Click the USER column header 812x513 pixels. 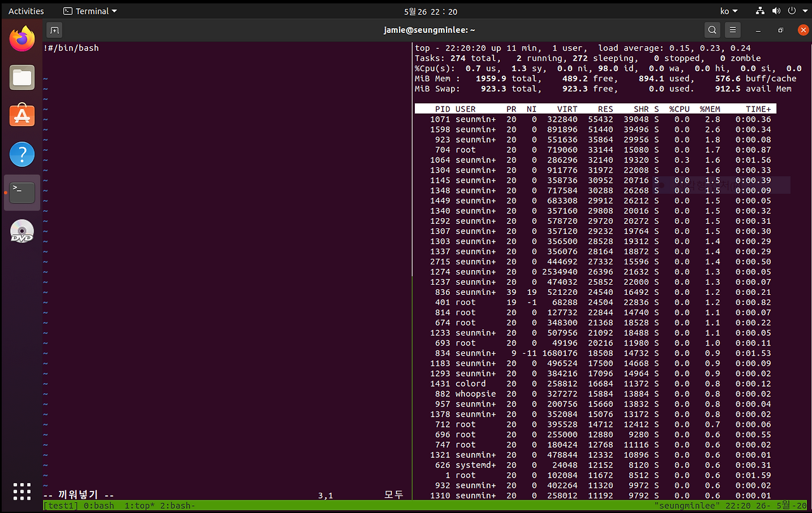466,109
